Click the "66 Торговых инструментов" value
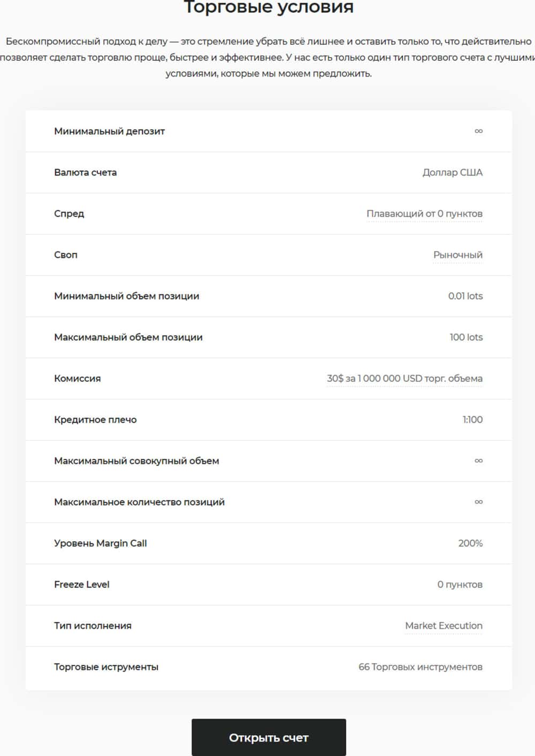This screenshot has height=756, width=535. (420, 667)
